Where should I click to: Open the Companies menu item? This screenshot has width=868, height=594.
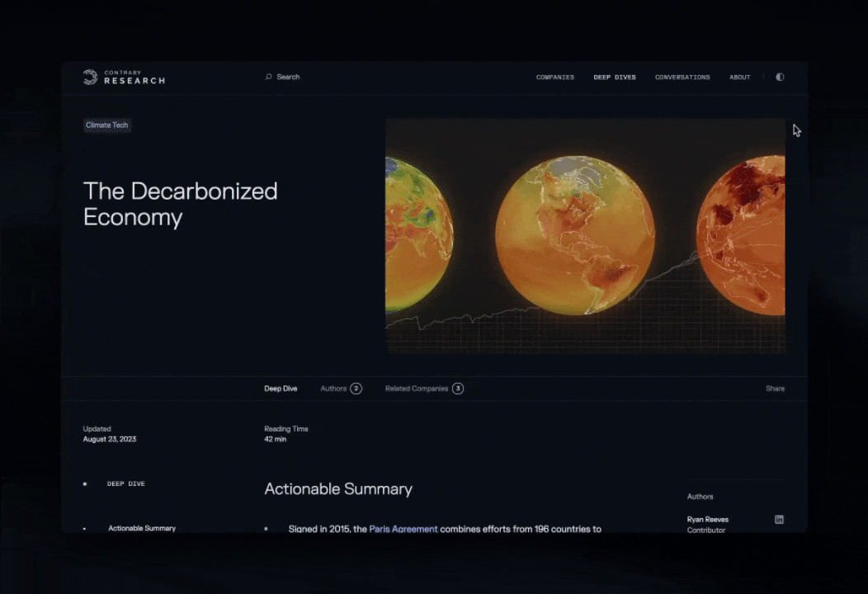(554, 78)
